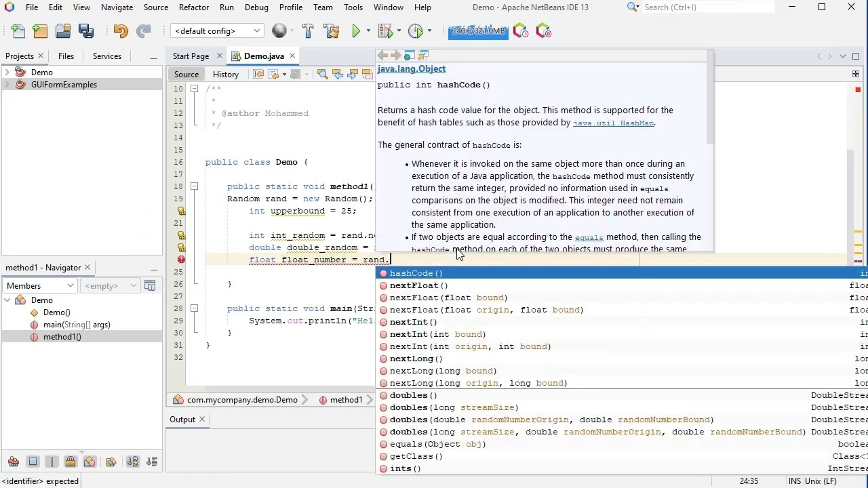
Task: Open Run Project dropdown arrow
Action: point(368,31)
